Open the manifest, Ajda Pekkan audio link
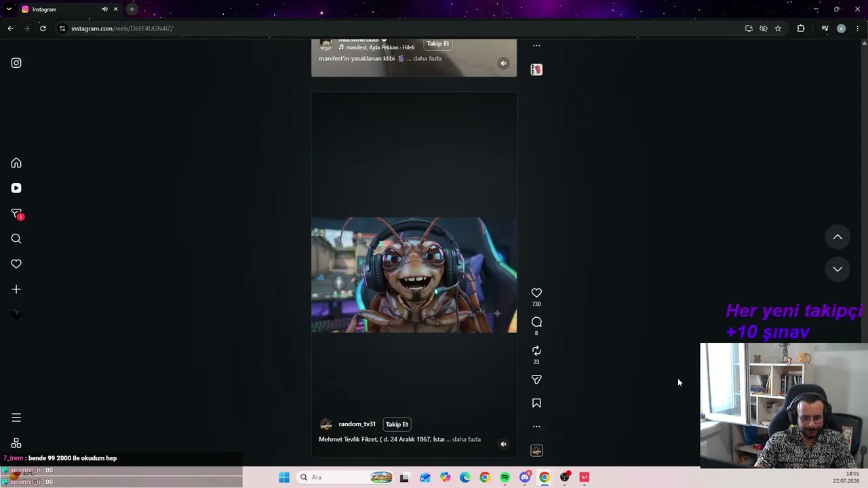Screen dimensions: 868x488 pos(377,47)
